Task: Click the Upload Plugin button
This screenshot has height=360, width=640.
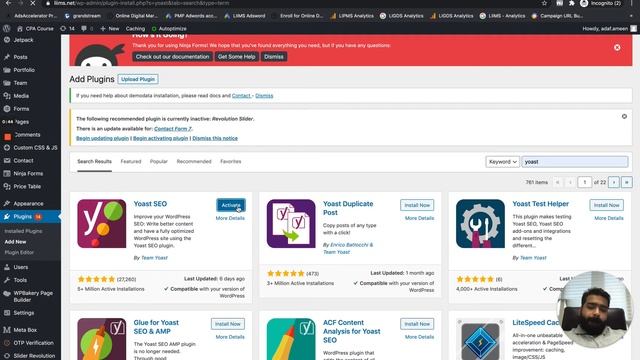Action: click(x=138, y=79)
